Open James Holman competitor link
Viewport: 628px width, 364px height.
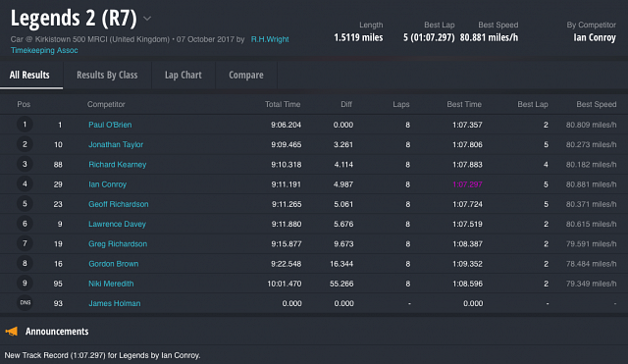coord(115,303)
